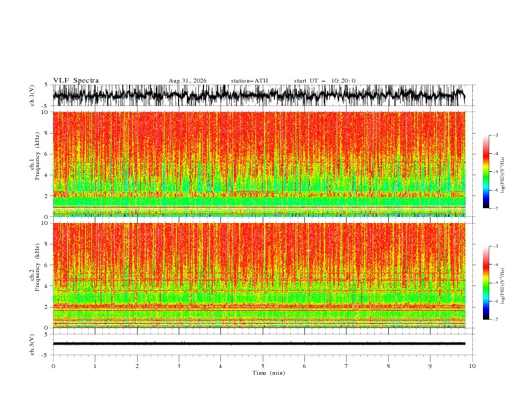Click the start UT 10:20:0 label
Image resolution: width=532 pixels, height=411 pixels.
click(x=324, y=81)
